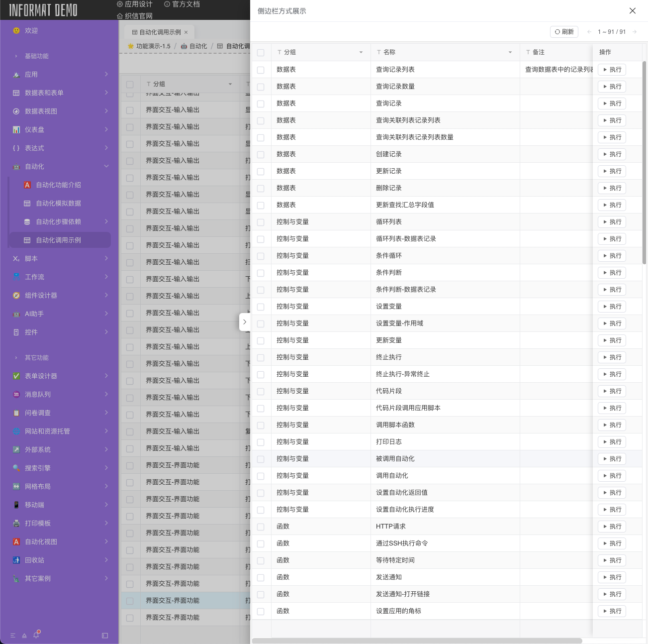
Task: Click the side panel collapse arrow handle
Action: coord(244,322)
